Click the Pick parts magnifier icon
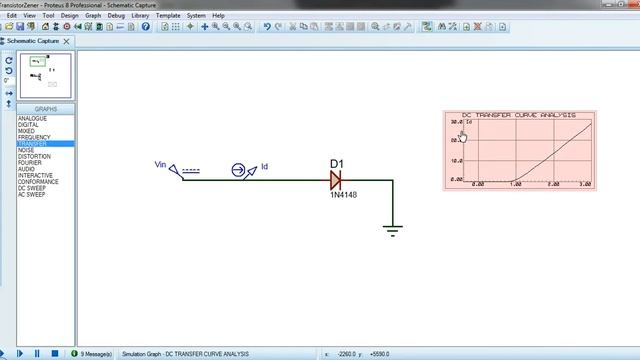The image size is (640, 360). [375, 27]
